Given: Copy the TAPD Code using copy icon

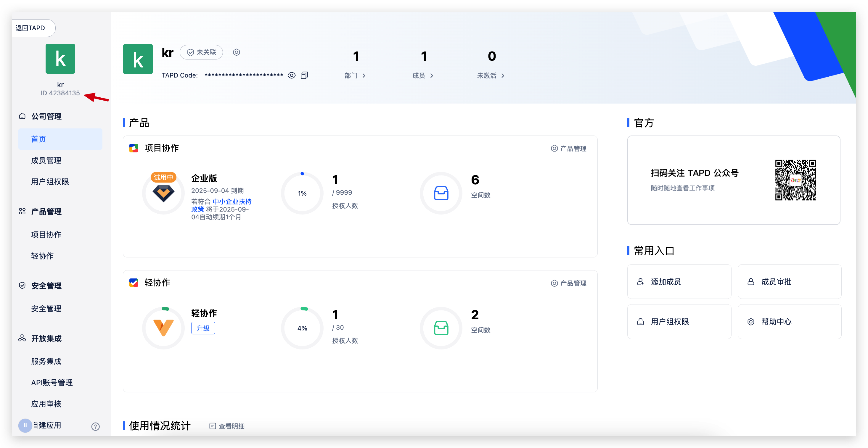Looking at the screenshot, I should pos(304,75).
